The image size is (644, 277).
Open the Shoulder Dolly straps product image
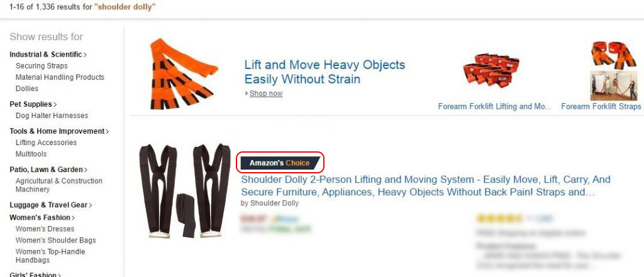(184, 191)
